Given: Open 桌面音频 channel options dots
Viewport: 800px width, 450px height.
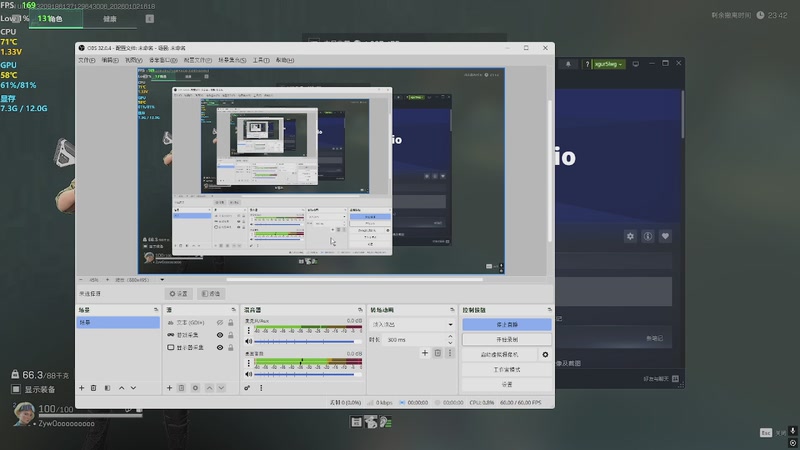Looking at the screenshot, I should point(248,363).
